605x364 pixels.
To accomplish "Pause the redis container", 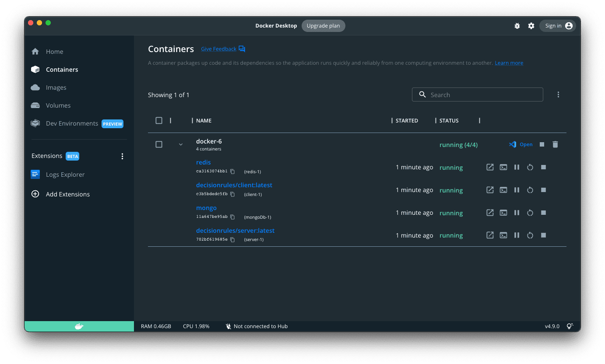I will coord(517,167).
